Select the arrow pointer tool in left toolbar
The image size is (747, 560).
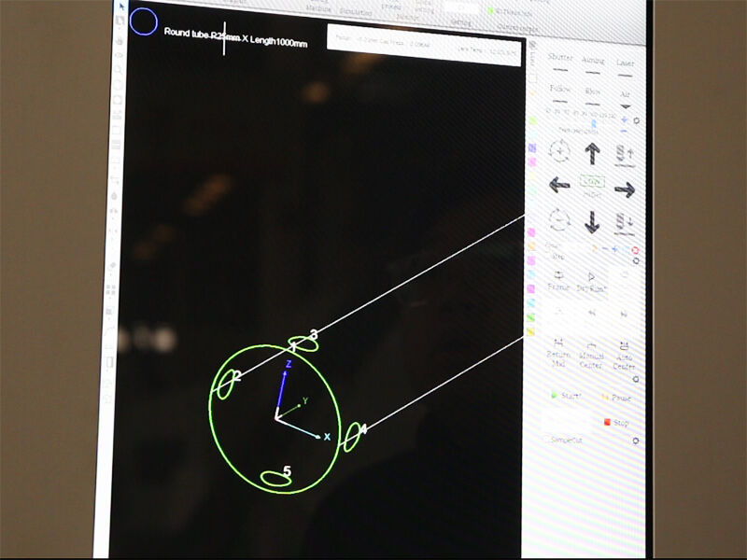[x=121, y=7]
